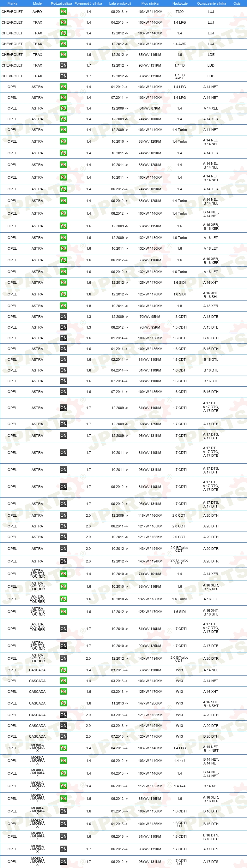The image size is (247, 868).
Task: Click the Lata produkcji column header
Action: click(120, 3)
